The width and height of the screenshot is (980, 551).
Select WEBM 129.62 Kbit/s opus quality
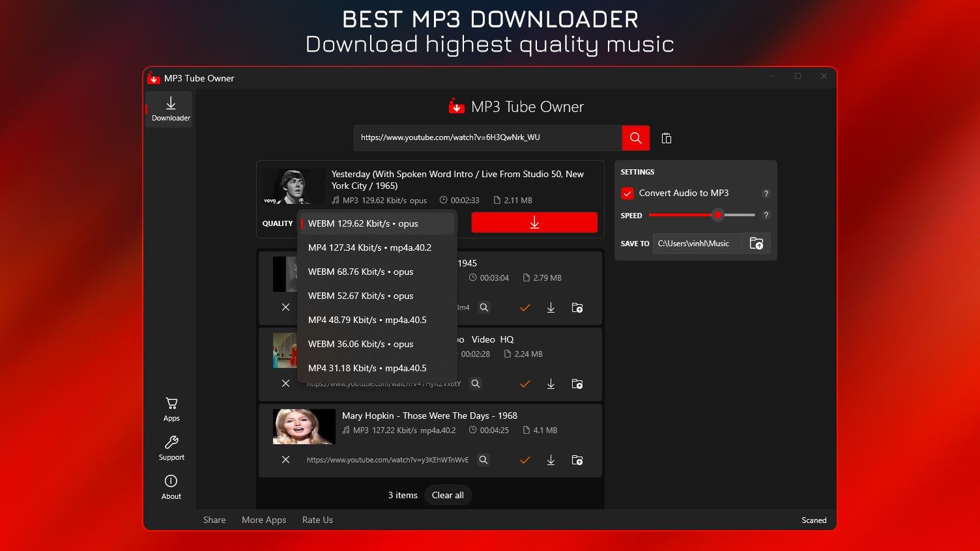[x=377, y=223]
